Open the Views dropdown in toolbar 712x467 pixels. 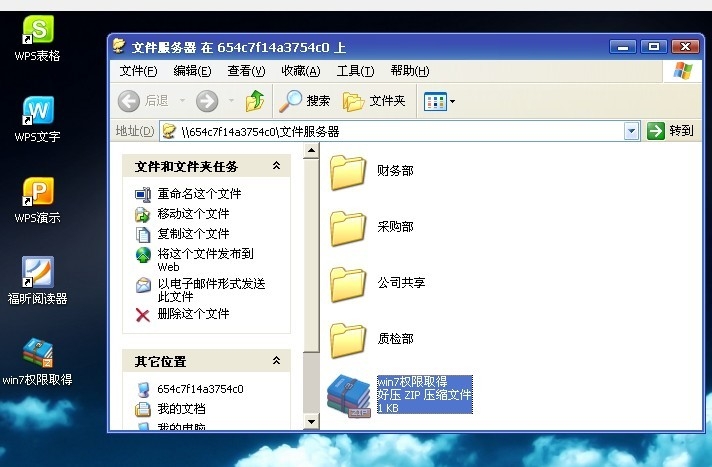click(439, 101)
